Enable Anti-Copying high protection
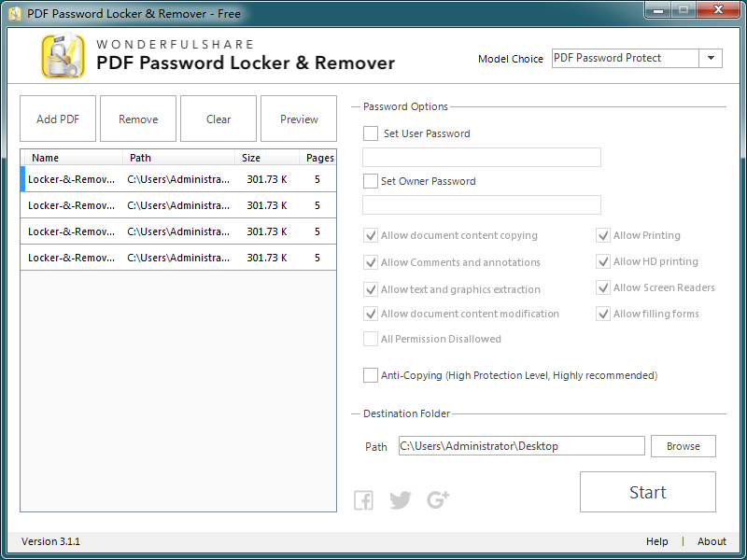 coord(370,374)
